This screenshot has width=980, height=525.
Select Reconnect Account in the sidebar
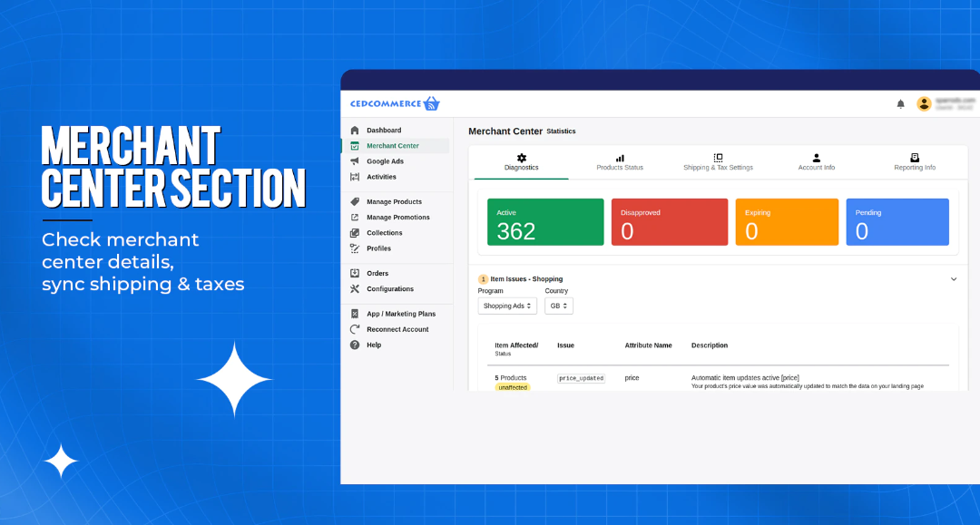[x=396, y=330]
